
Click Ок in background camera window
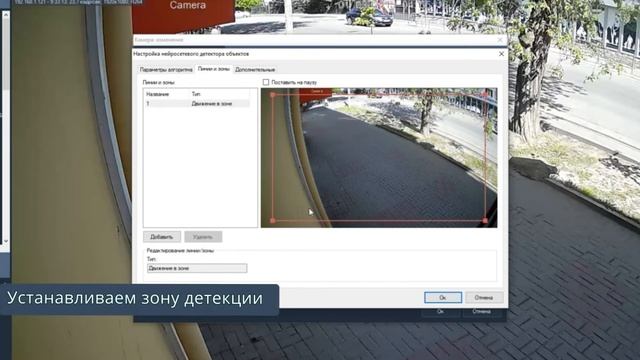440,312
